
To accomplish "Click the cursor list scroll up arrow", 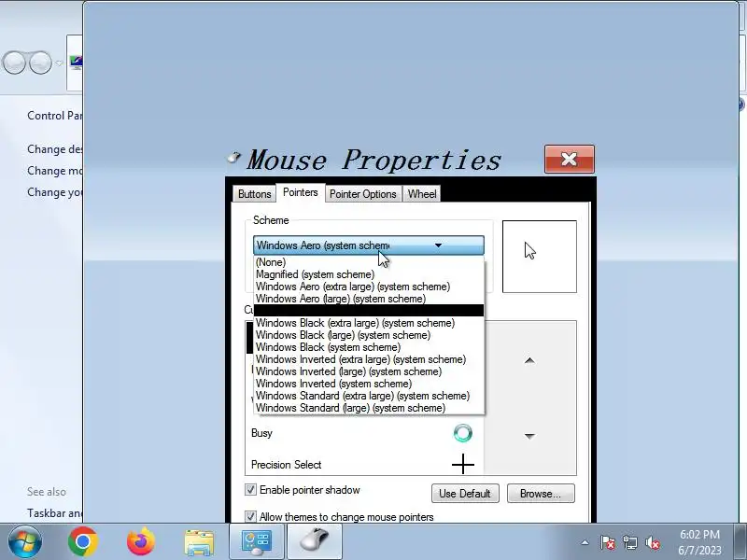I will tap(529, 360).
